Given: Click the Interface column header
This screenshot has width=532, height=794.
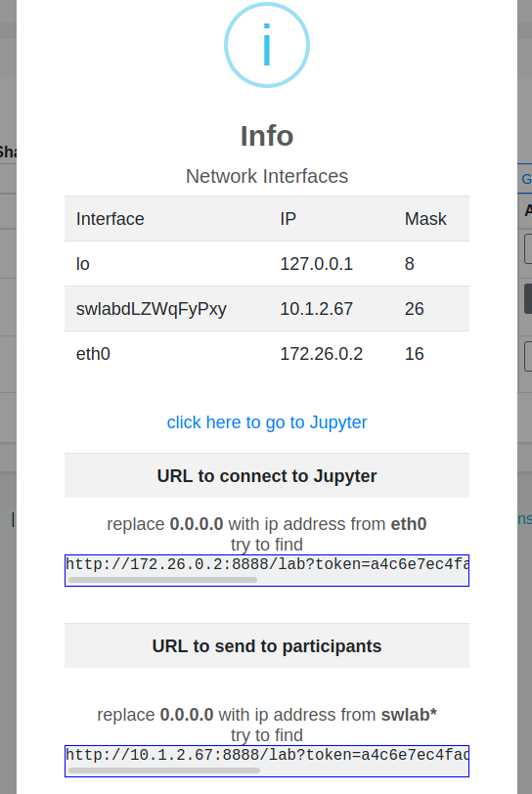Looking at the screenshot, I should point(110,219).
